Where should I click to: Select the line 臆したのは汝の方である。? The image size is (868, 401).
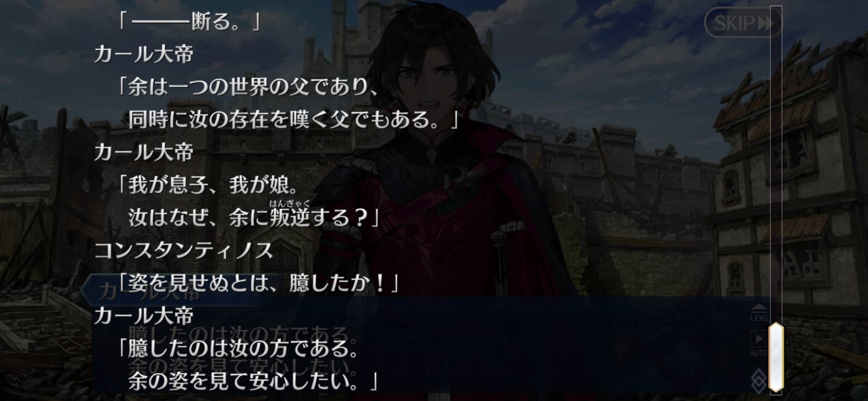click(x=238, y=348)
